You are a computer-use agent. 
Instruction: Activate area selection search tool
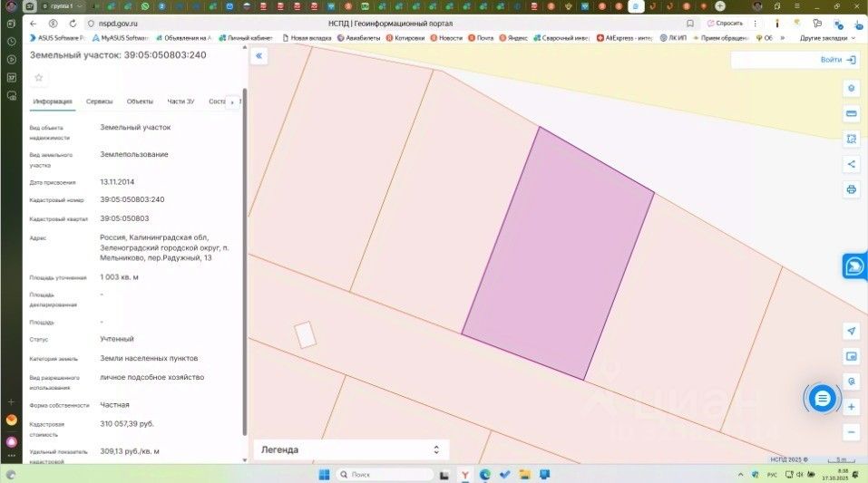click(x=851, y=139)
